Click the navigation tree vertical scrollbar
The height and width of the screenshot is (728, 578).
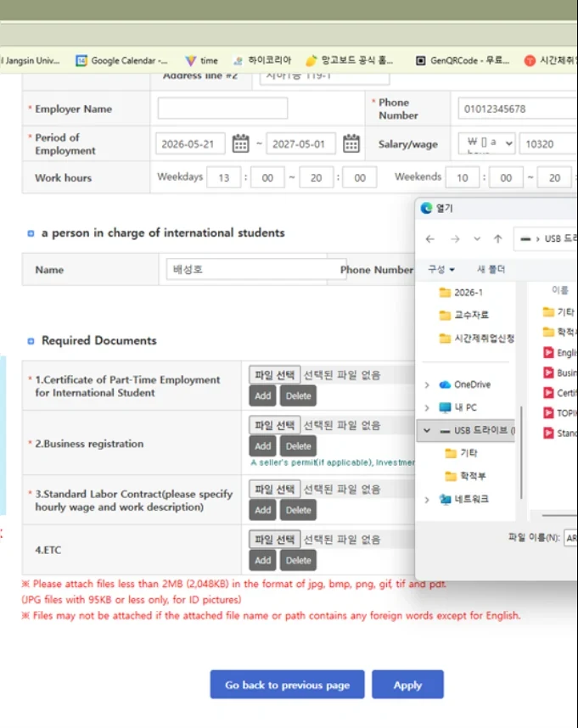pyautogui.click(x=521, y=453)
